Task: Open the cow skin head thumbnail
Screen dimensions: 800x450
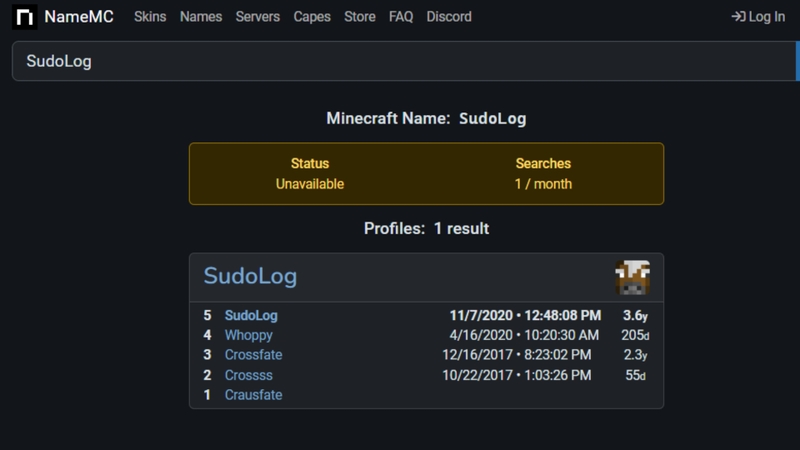Action: [x=632, y=277]
